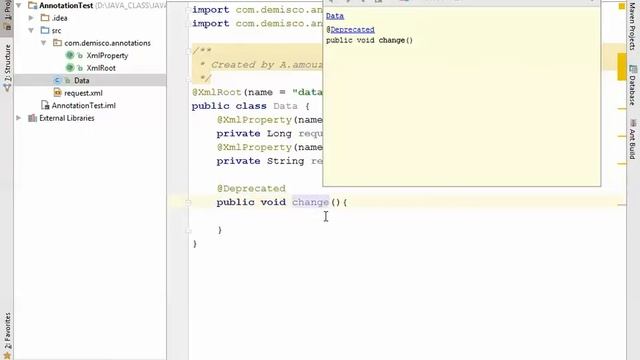Viewport: 640px width, 360px height.
Task: Click the highlighted 'change' method name
Action: [310, 202]
